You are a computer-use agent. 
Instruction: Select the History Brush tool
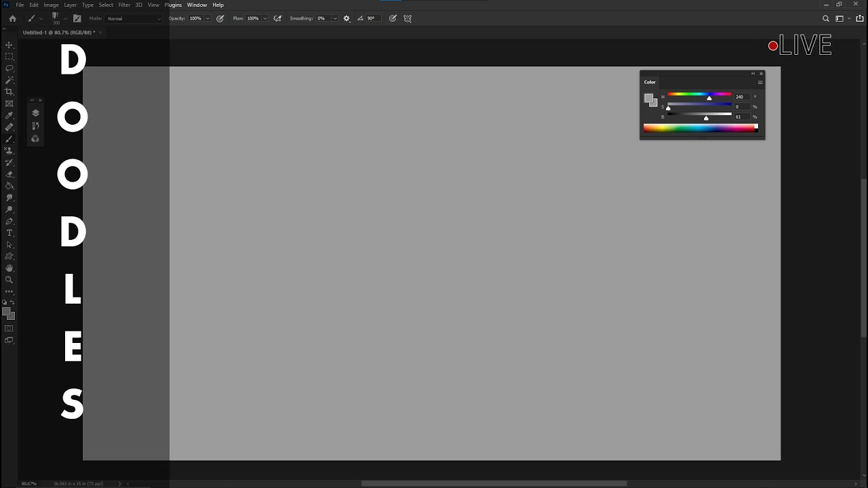click(9, 163)
